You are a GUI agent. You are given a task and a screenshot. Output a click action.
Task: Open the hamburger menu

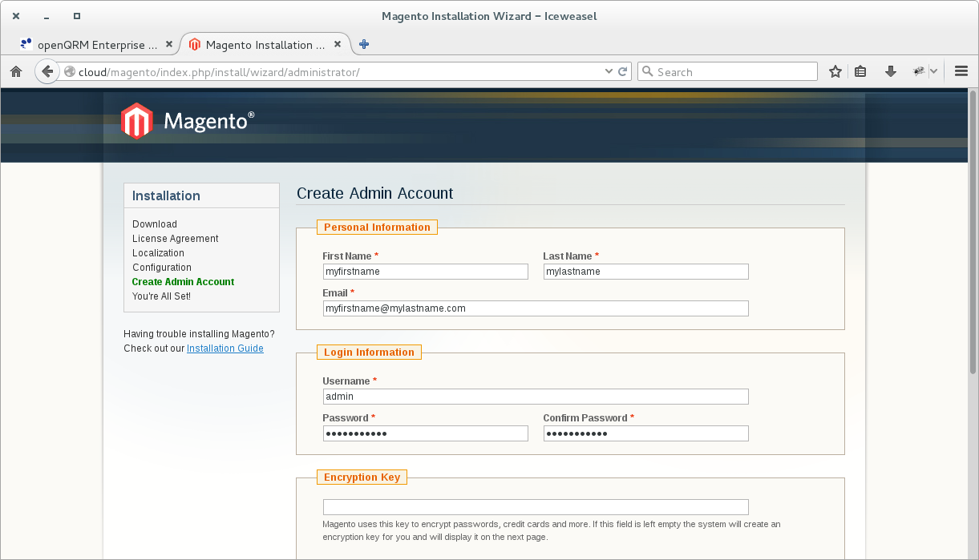tap(961, 71)
